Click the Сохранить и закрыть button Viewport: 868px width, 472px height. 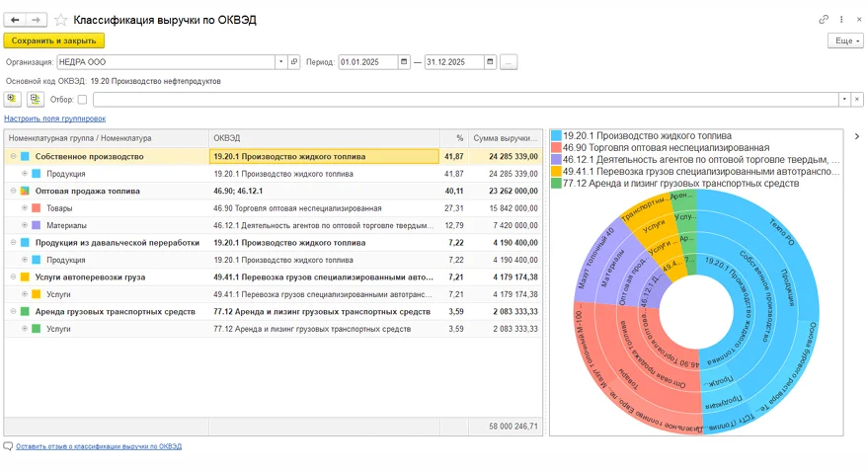53,40
